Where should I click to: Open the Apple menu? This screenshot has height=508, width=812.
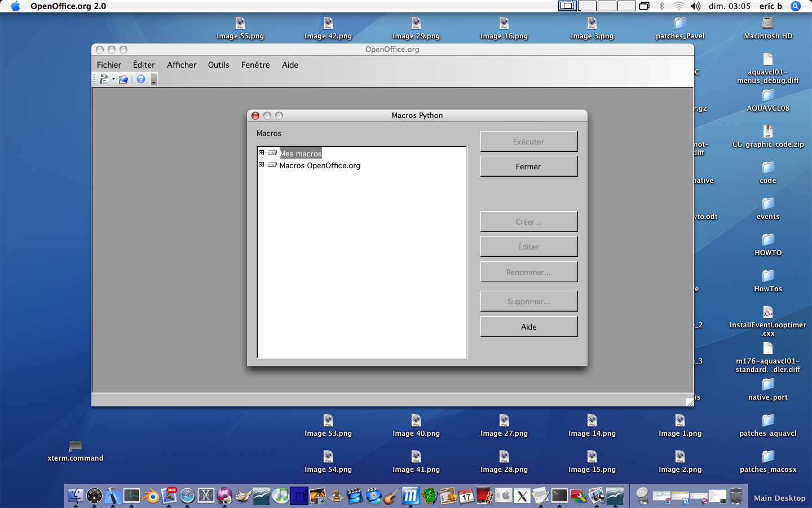coord(15,6)
